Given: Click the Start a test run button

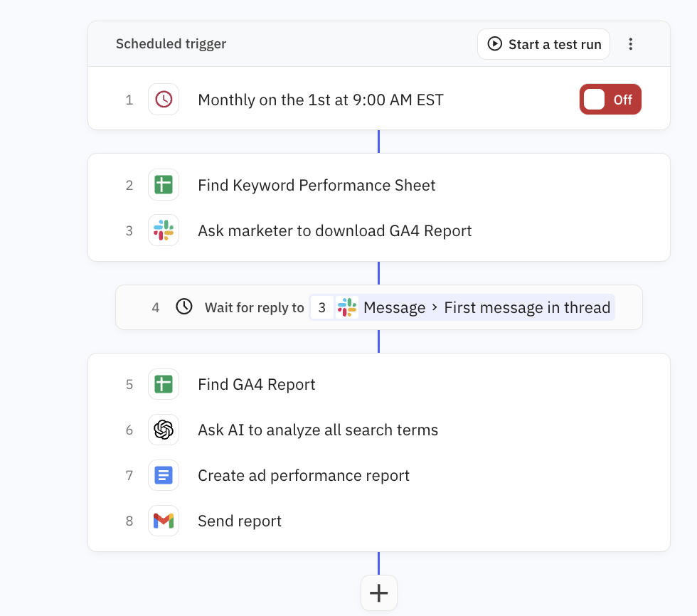Looking at the screenshot, I should (543, 44).
